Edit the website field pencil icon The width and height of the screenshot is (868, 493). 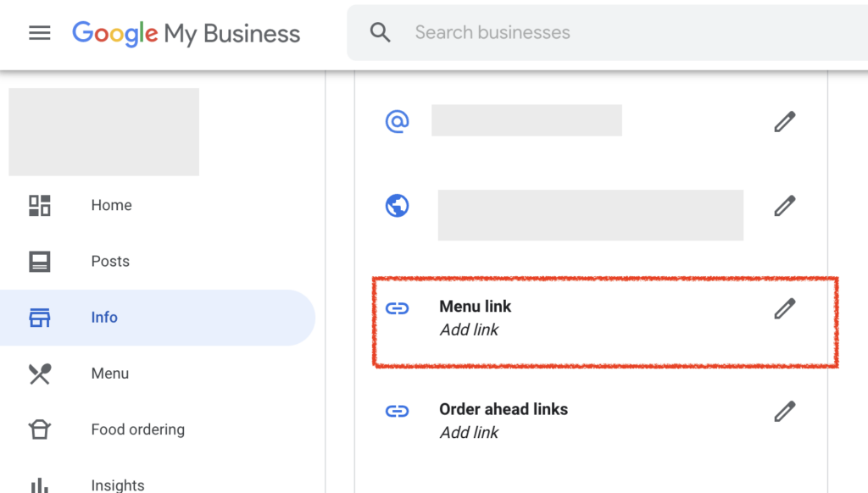(785, 205)
